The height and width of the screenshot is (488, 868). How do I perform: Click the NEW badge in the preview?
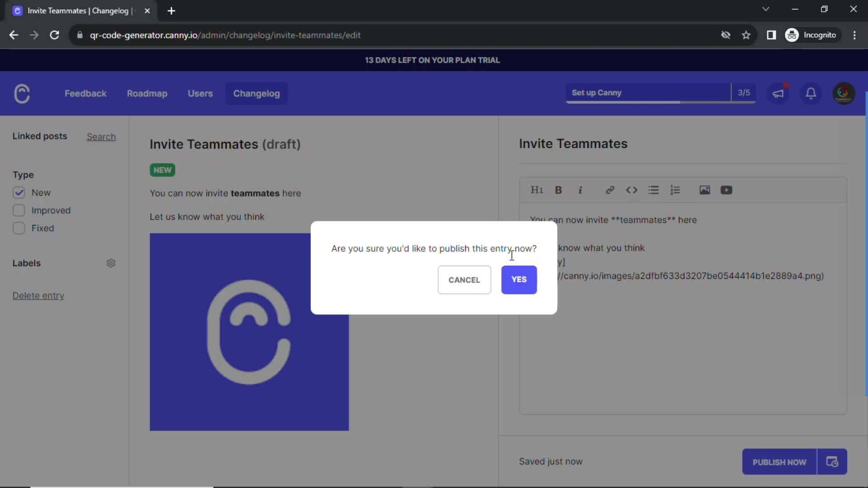click(x=162, y=170)
